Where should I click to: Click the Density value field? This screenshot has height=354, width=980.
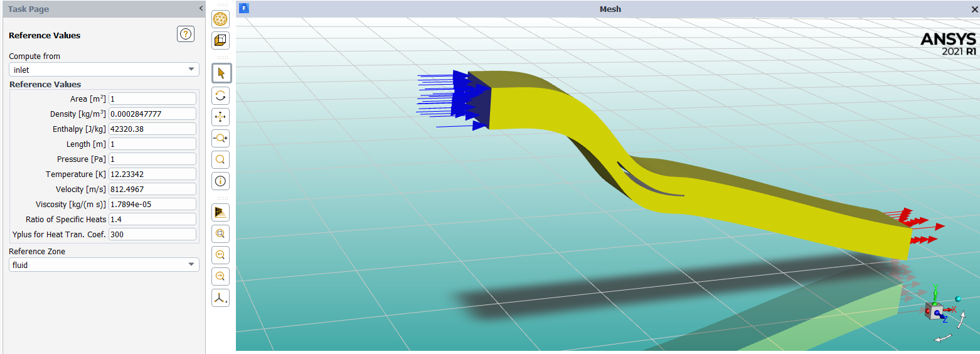click(x=152, y=114)
